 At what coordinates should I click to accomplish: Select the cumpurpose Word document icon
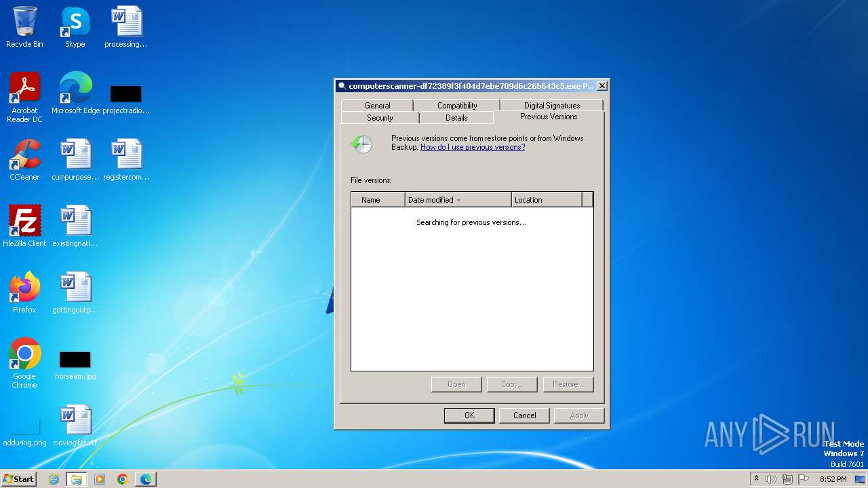click(75, 159)
